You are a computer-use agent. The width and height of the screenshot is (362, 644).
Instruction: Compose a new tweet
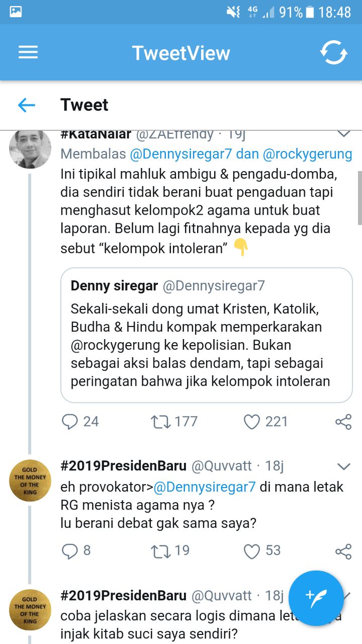click(x=316, y=599)
